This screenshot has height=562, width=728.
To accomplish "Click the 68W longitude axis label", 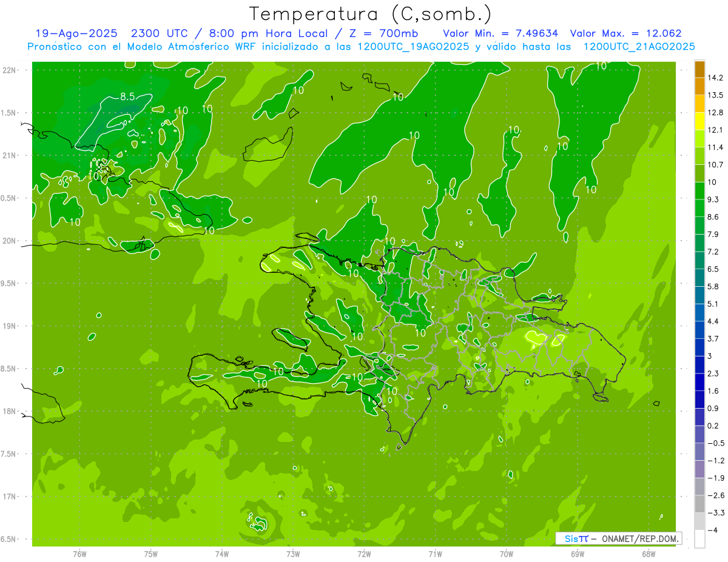I will tap(649, 554).
